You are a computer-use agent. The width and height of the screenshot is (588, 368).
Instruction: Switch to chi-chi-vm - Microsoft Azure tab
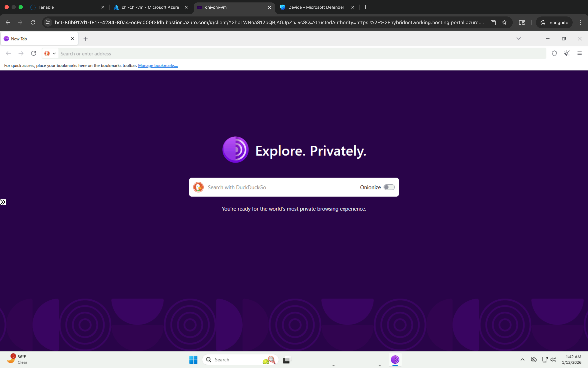coord(151,7)
